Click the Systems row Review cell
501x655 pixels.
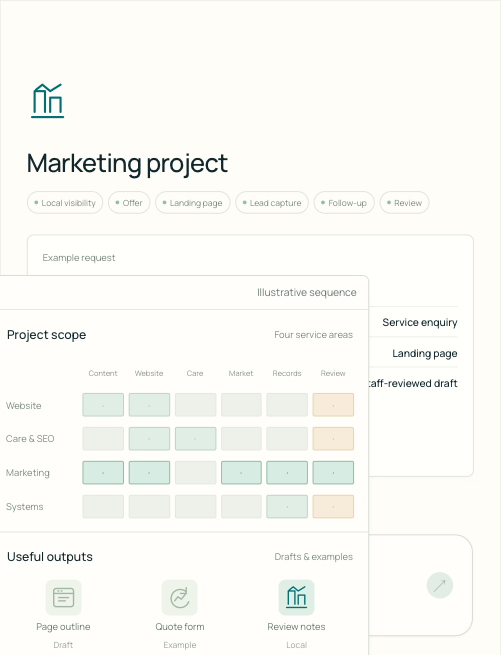(x=333, y=507)
